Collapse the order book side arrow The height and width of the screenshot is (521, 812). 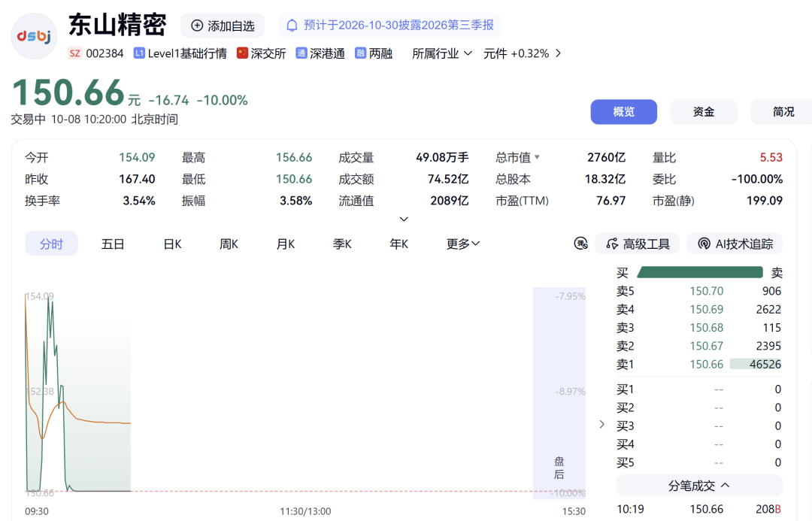coord(601,425)
